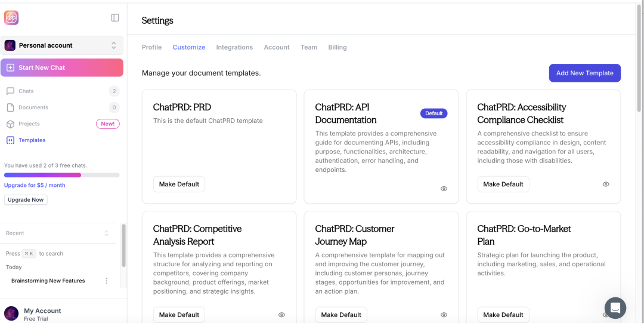Click the Today label in Recent
Screen dimensions: 644x323
[x=14, y=267]
